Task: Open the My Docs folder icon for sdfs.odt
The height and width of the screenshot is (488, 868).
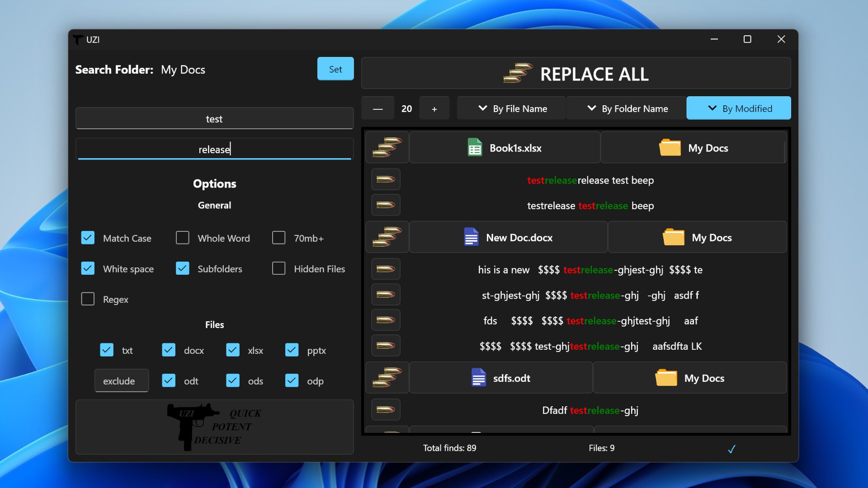Action: pos(666,378)
